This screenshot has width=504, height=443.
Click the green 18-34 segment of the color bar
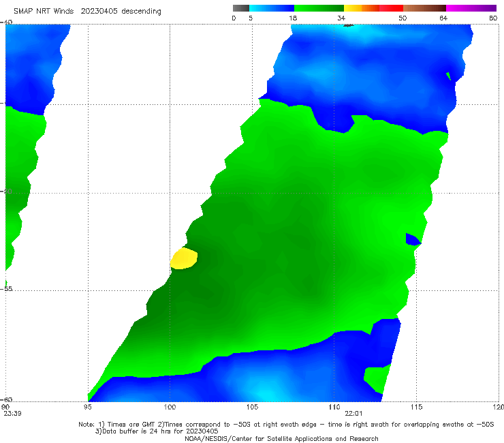coord(319,8)
